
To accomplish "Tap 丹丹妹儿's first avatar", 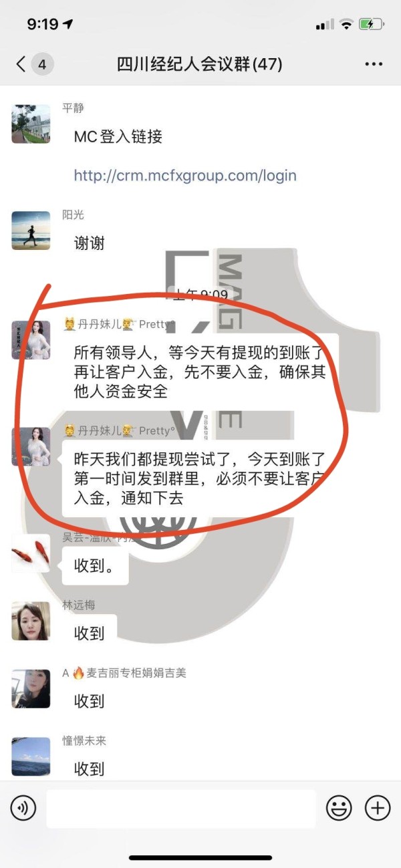I will click(31, 339).
